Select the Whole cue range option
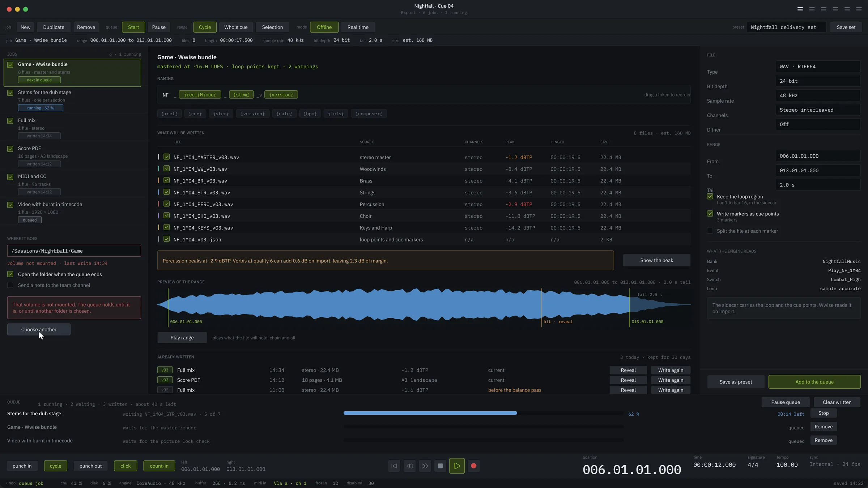Image resolution: width=868 pixels, height=488 pixels. tap(236, 27)
